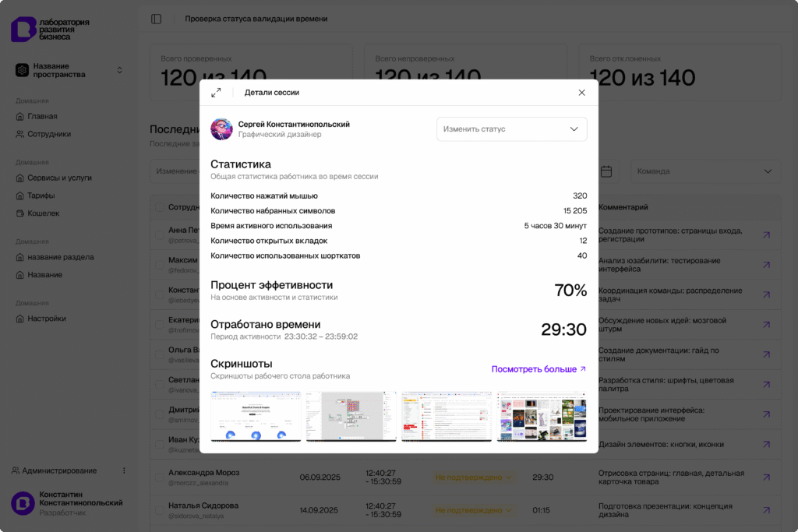Click the Посмотреть больше link
This screenshot has height=532, width=798.
click(x=538, y=369)
